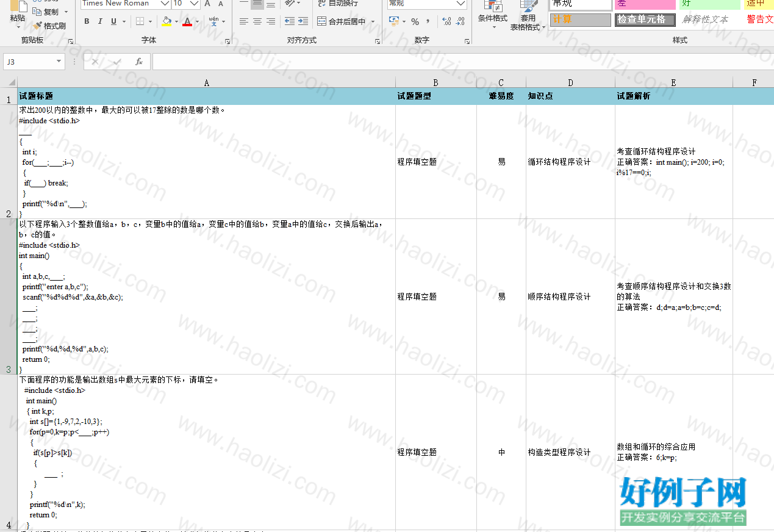The height and width of the screenshot is (532, 774).
Task: Open font color dropdown arrow
Action: pyautogui.click(x=197, y=21)
